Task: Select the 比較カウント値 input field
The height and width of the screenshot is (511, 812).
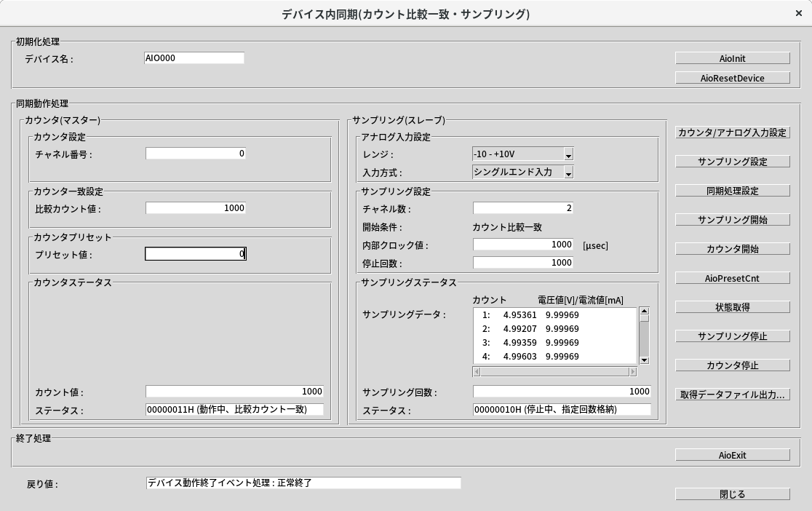Action: pos(195,208)
